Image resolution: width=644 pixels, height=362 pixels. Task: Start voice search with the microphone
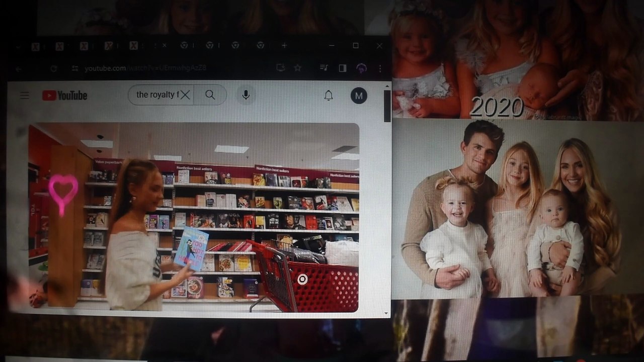[246, 95]
